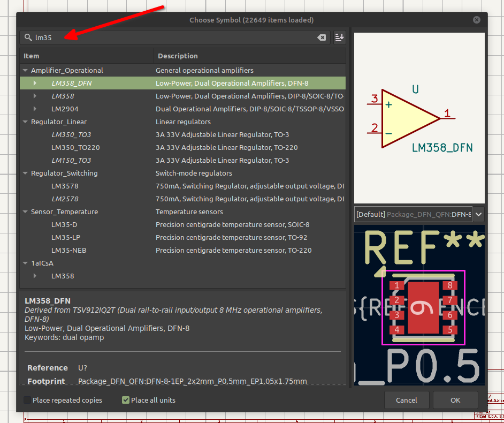Screen dimensions: 504x423
Task: Clear the search field text
Action: pos(321,37)
